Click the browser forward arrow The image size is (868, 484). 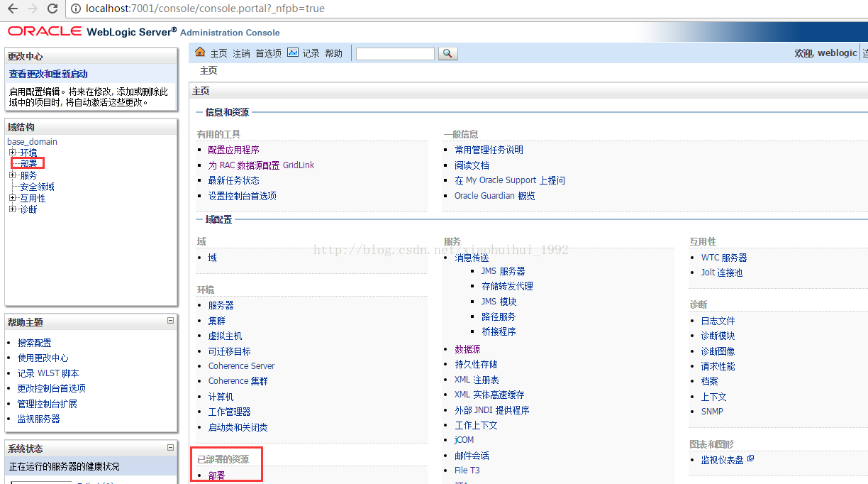pos(32,9)
